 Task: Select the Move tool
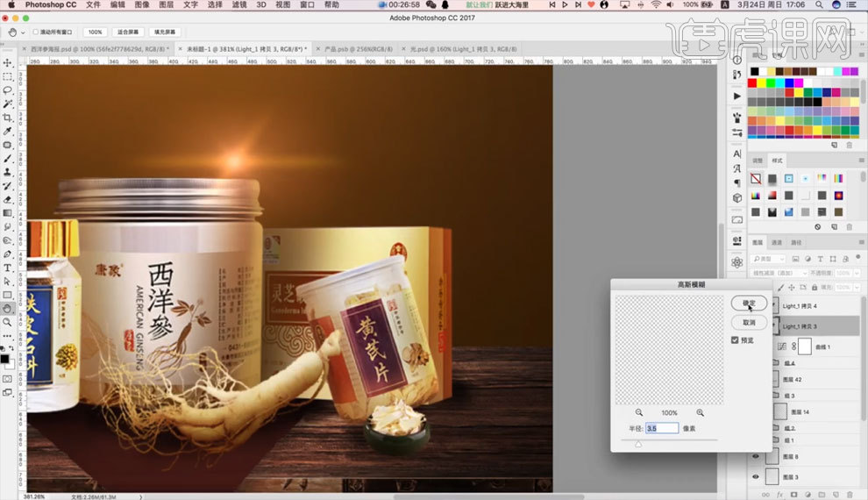pyautogui.click(x=8, y=62)
